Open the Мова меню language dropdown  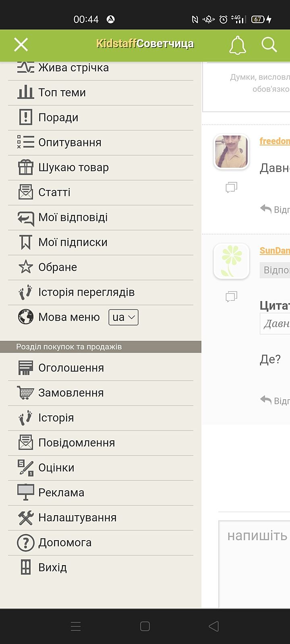click(123, 317)
